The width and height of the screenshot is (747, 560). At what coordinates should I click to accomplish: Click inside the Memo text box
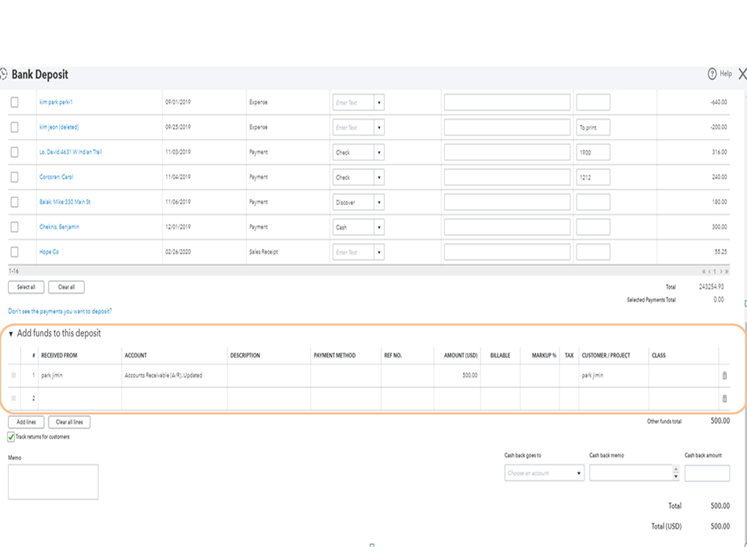tap(52, 481)
